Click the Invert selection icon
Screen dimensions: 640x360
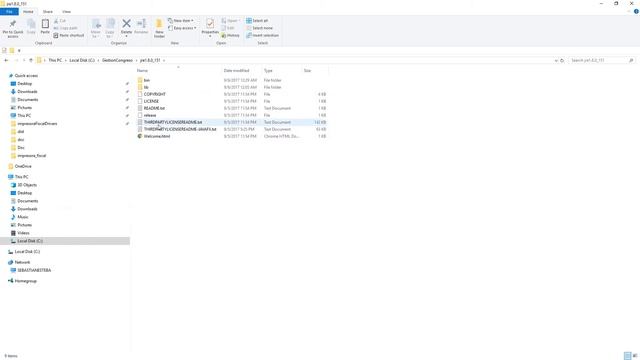coord(249,36)
